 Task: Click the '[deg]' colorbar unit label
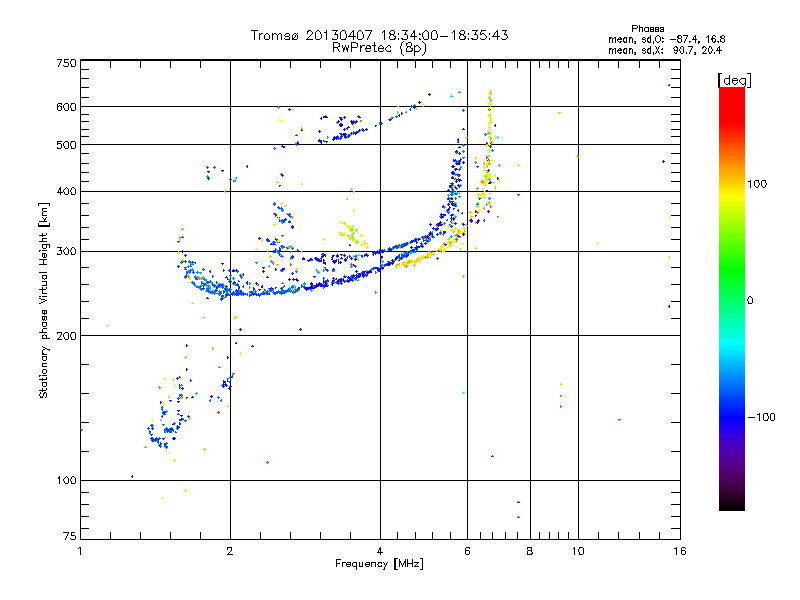(x=734, y=80)
